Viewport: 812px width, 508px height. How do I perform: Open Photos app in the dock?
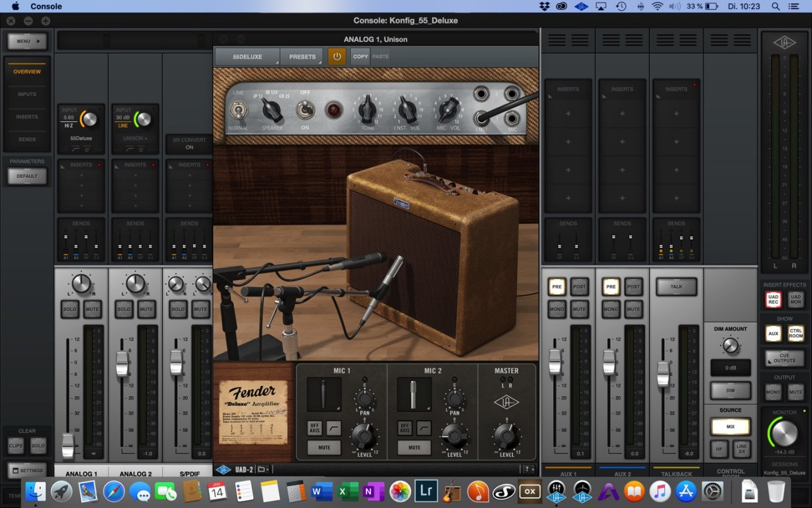click(400, 491)
